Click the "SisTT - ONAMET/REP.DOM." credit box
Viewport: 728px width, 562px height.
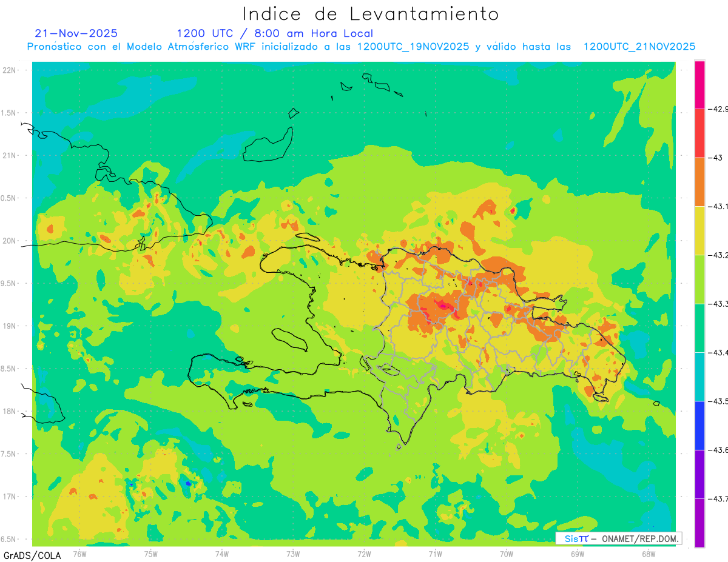click(619, 538)
